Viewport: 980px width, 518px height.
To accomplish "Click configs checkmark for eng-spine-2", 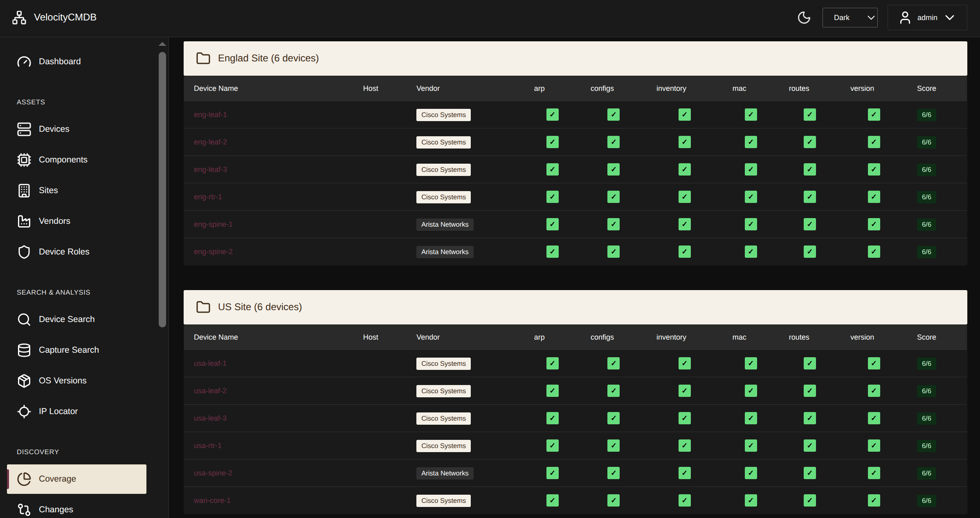I will 613,252.
